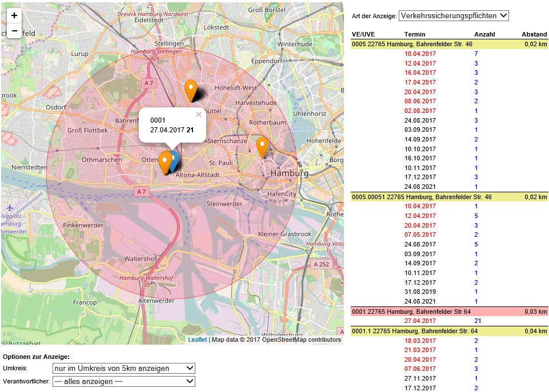
Task: Open the Umkreis radius dropdown
Action: coord(123,368)
